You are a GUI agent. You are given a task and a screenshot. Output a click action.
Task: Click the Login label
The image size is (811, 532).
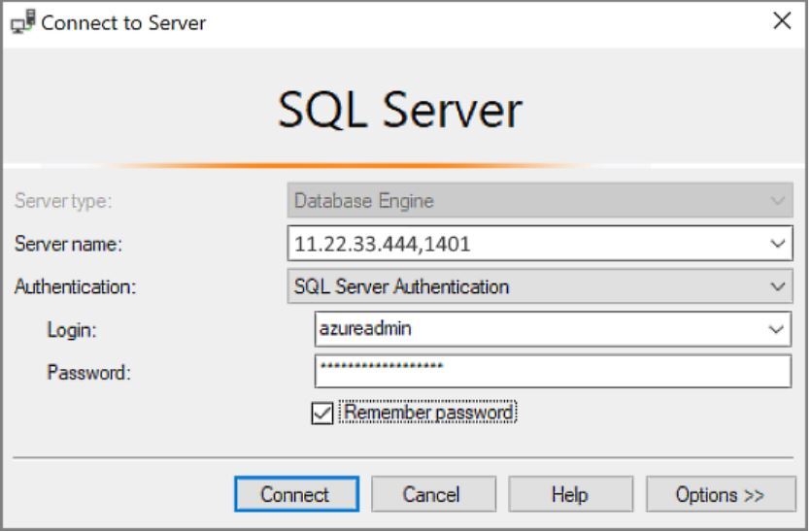(x=72, y=329)
